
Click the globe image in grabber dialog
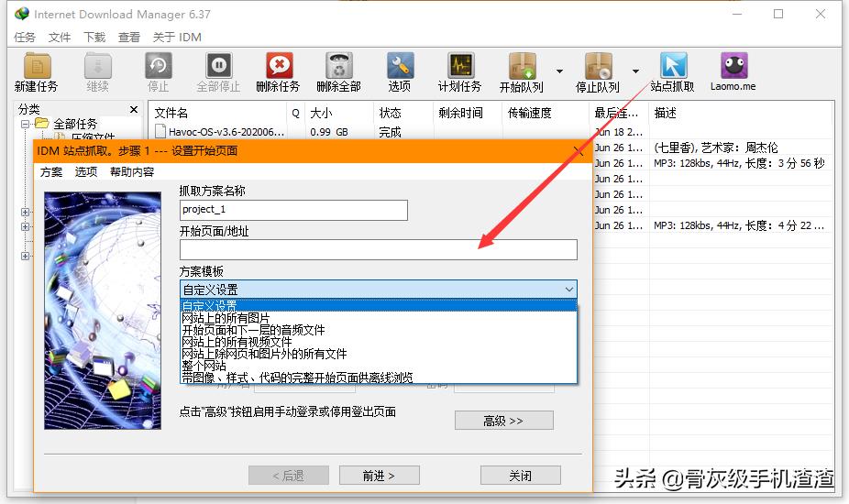103,311
